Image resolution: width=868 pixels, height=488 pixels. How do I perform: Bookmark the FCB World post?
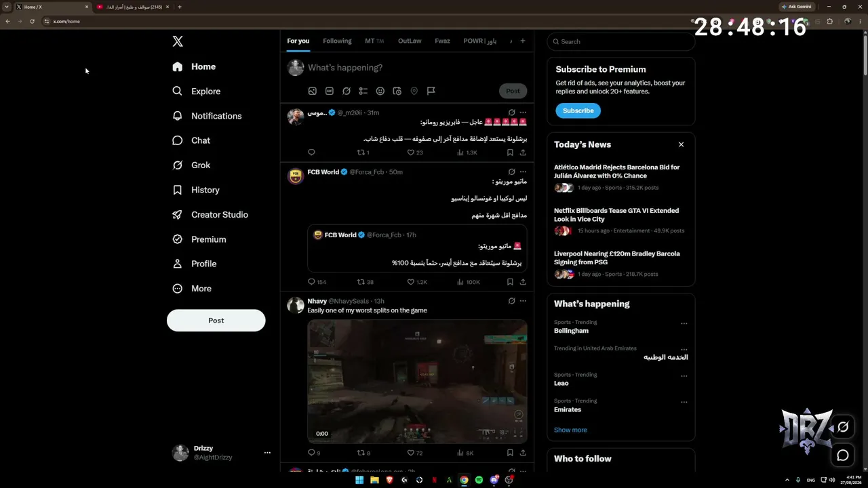[510, 282]
